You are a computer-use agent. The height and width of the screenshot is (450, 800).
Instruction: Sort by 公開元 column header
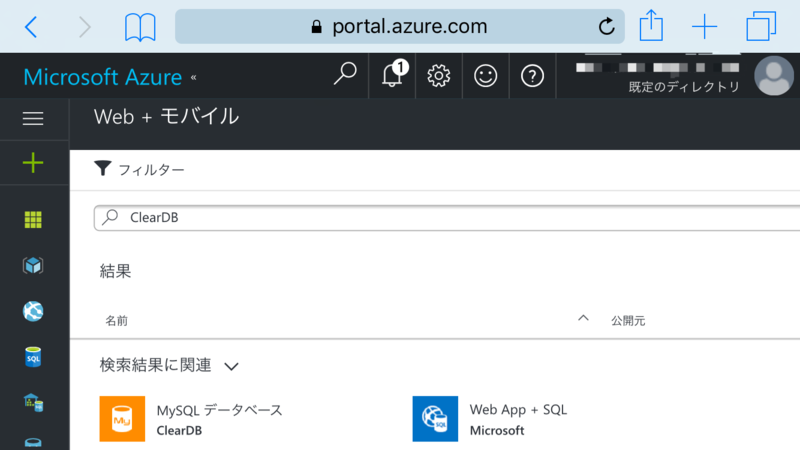(x=628, y=321)
